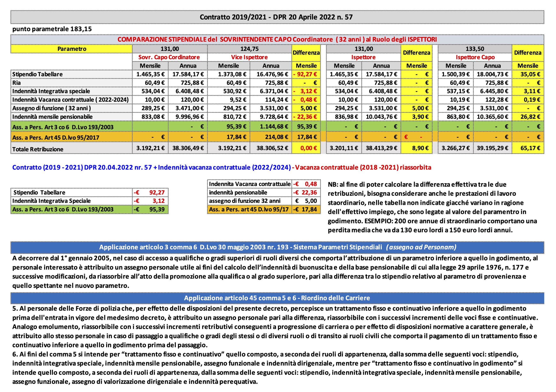Click the 65,17 € total difference cell

click(528, 148)
